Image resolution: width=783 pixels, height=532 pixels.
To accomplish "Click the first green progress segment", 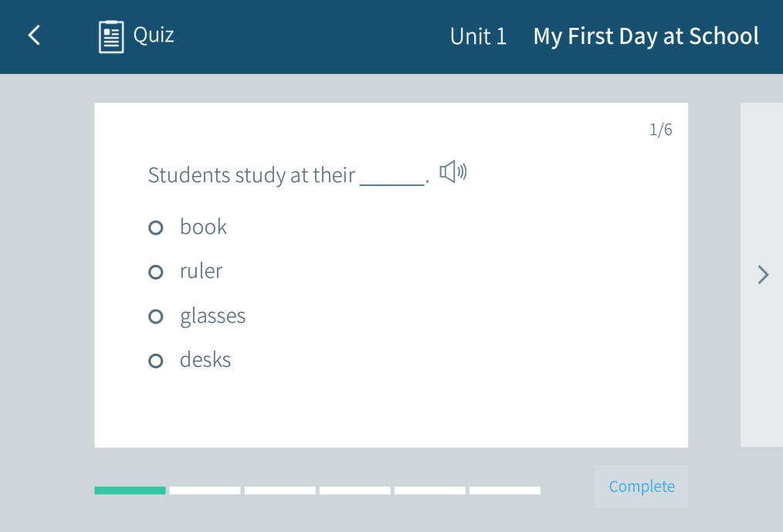I will point(130,490).
